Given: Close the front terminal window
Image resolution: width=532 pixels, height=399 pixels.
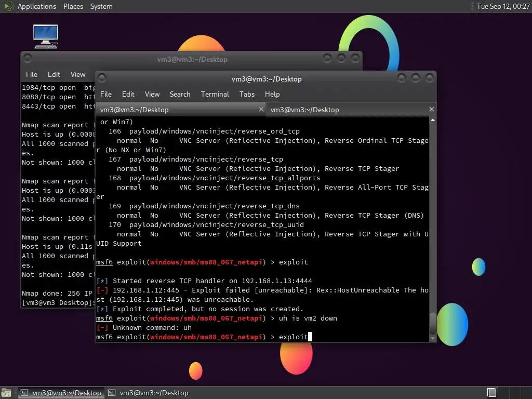Looking at the screenshot, I should (430, 78).
